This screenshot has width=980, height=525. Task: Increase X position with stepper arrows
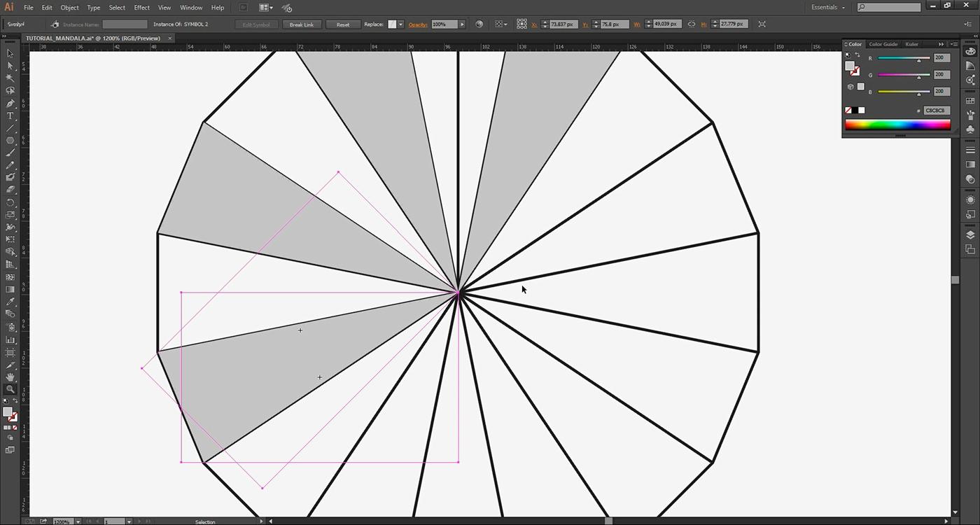point(545,24)
